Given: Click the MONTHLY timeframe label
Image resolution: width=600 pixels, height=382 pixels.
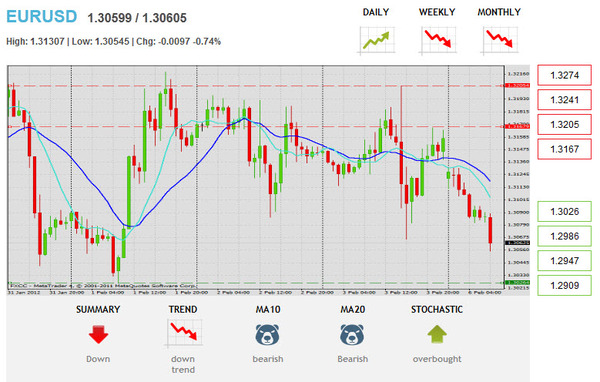Looking at the screenshot, I should [499, 12].
